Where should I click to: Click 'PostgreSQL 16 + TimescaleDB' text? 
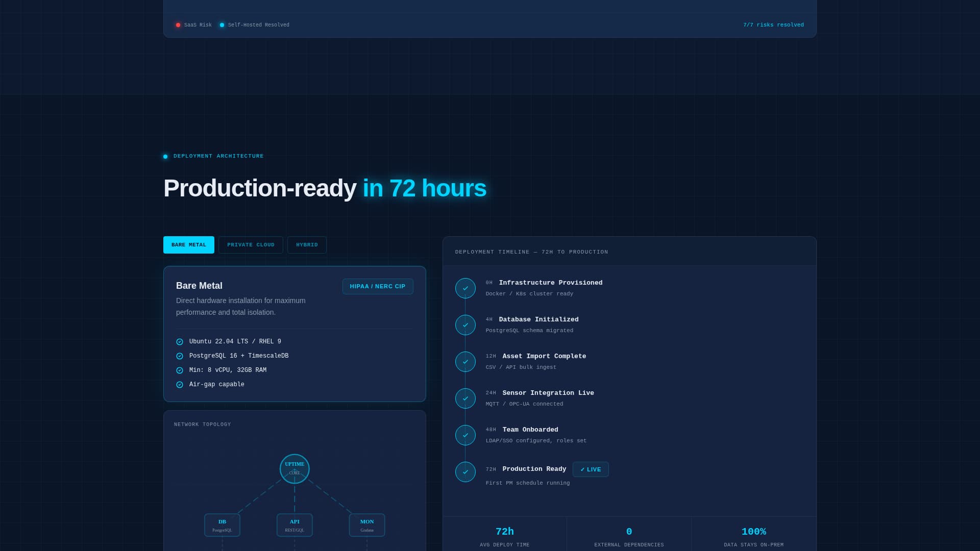(x=239, y=356)
